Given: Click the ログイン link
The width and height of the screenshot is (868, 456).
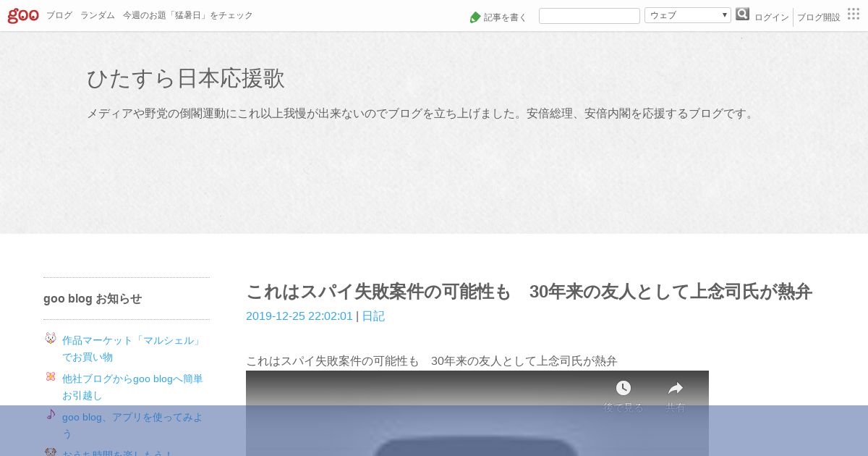Looking at the screenshot, I should pos(772,17).
